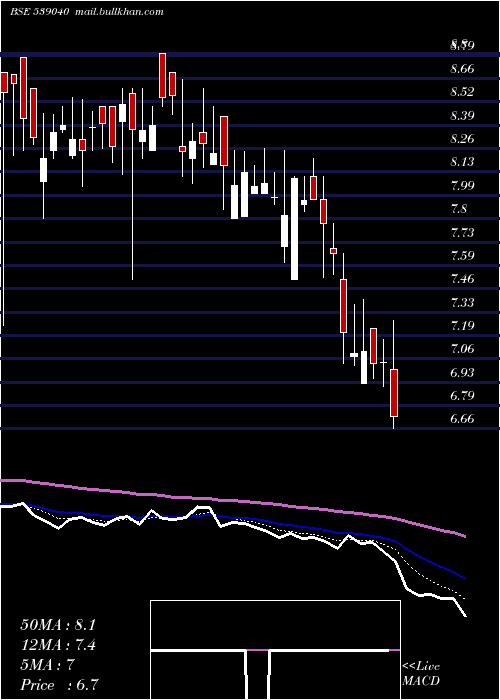This screenshot has height=700, width=500.
Task: Click the <<Live MACD label
Action: point(421,674)
